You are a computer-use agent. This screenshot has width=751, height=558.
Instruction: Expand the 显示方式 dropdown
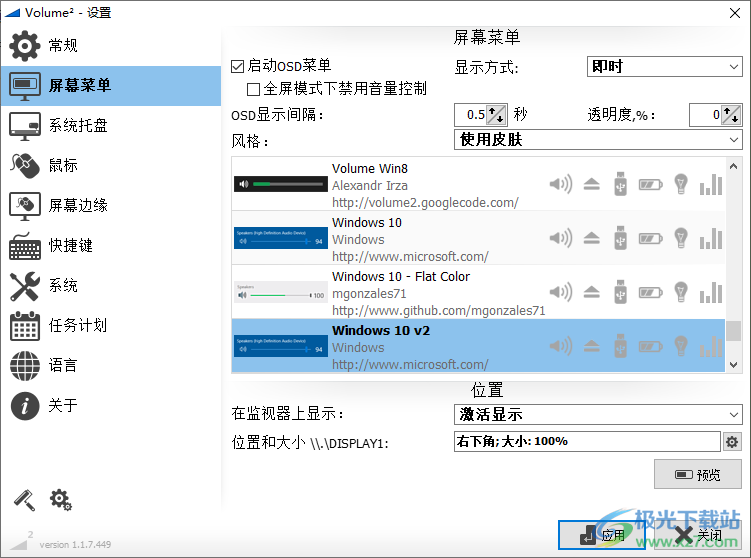coord(664,67)
